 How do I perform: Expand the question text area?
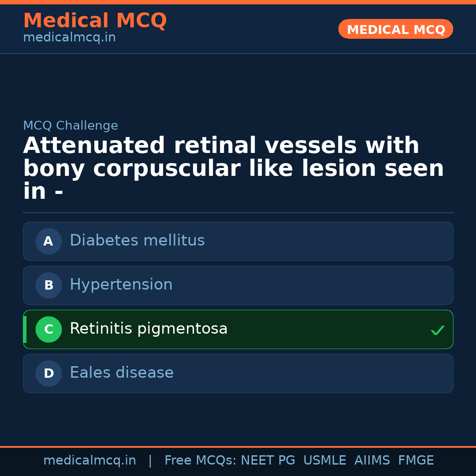[x=234, y=167]
